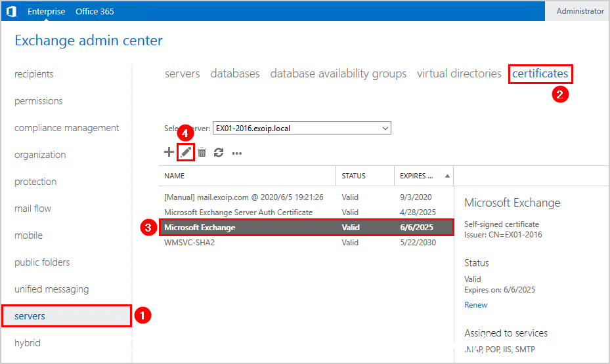
Task: Select the [Manual] mail.exoip.com certificate row
Action: coord(306,197)
